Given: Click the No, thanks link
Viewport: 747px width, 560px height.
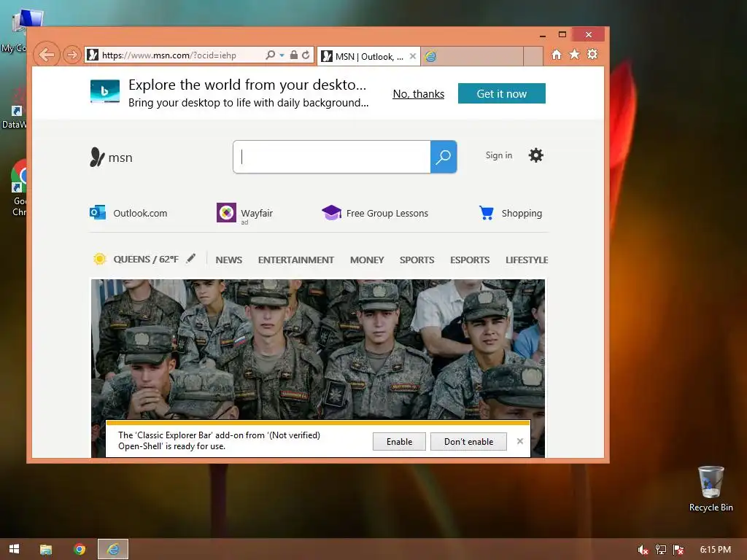Looking at the screenshot, I should 418,94.
